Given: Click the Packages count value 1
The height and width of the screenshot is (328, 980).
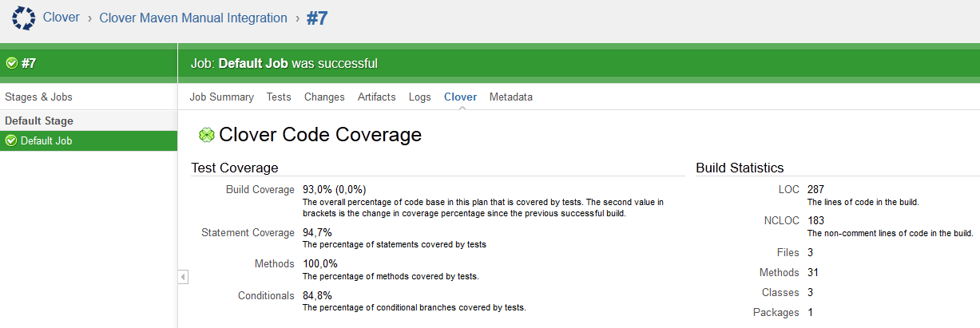Looking at the screenshot, I should (811, 312).
